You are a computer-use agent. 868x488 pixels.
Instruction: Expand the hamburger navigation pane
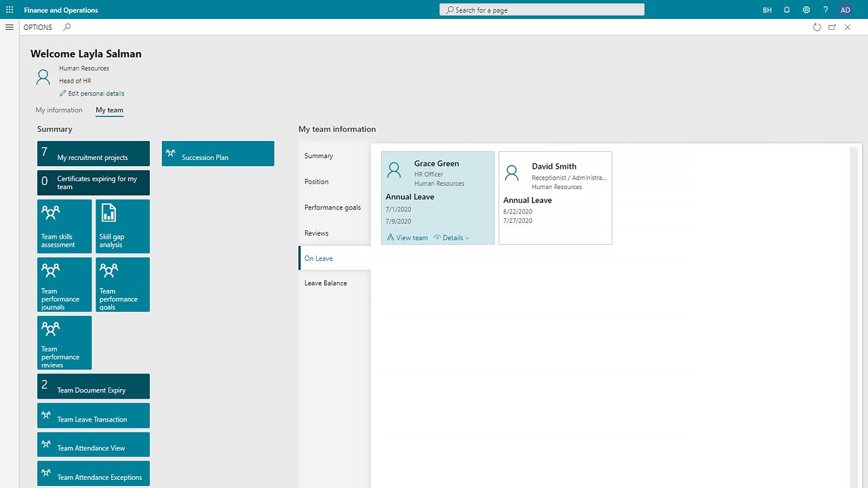pos(9,27)
